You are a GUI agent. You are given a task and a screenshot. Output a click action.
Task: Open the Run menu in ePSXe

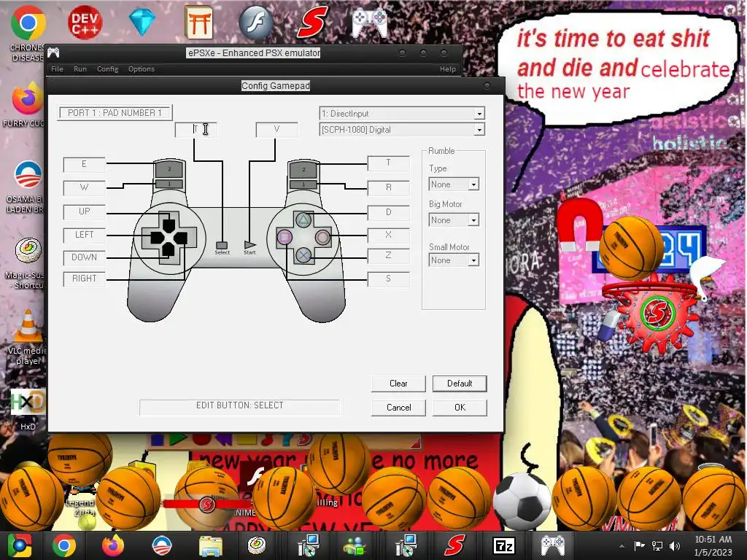click(x=80, y=69)
